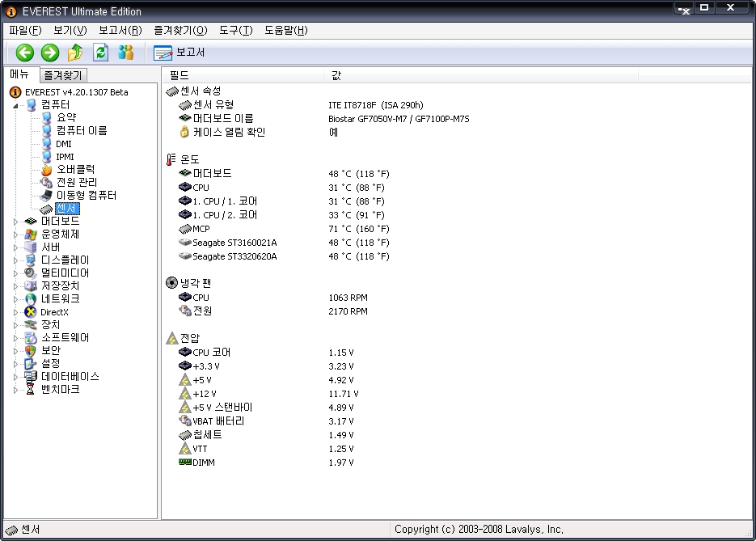Click the up-level folder arrow icon
Viewport: 756px width, 541px height.
[74, 53]
